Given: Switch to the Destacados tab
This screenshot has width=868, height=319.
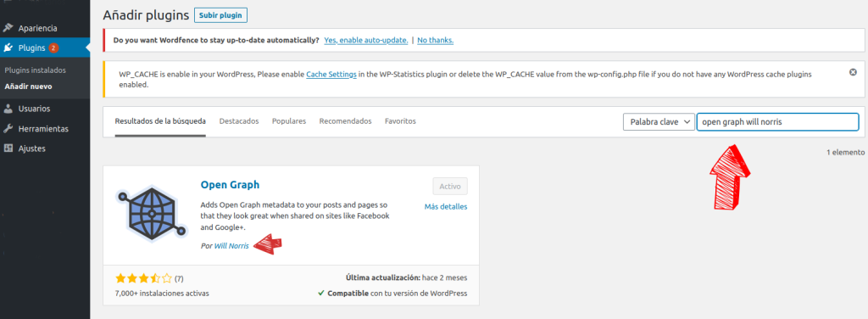Looking at the screenshot, I should [x=239, y=120].
